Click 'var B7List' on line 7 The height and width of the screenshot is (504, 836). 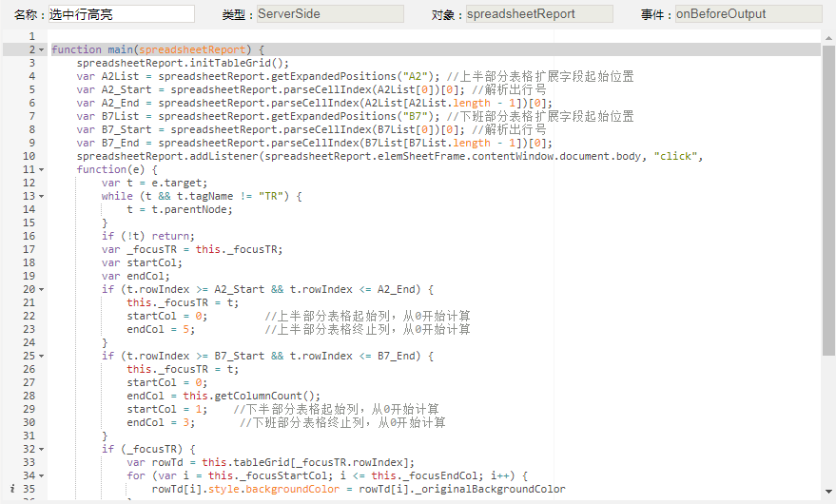pyautogui.click(x=107, y=116)
